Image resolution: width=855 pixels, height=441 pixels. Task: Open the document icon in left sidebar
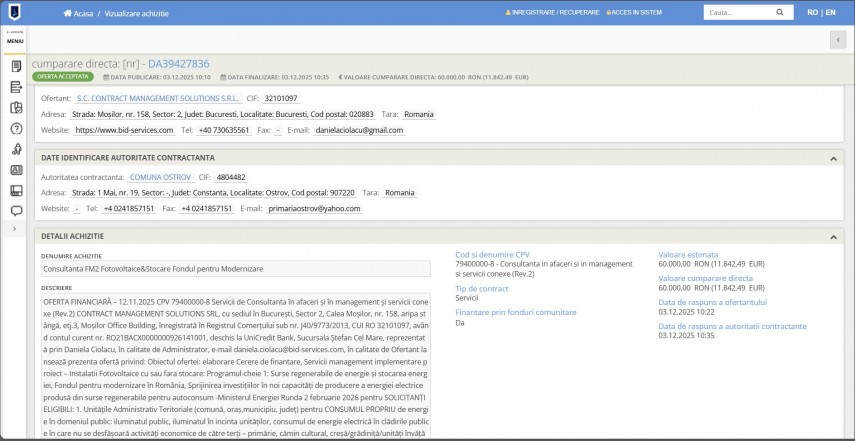coord(16,66)
